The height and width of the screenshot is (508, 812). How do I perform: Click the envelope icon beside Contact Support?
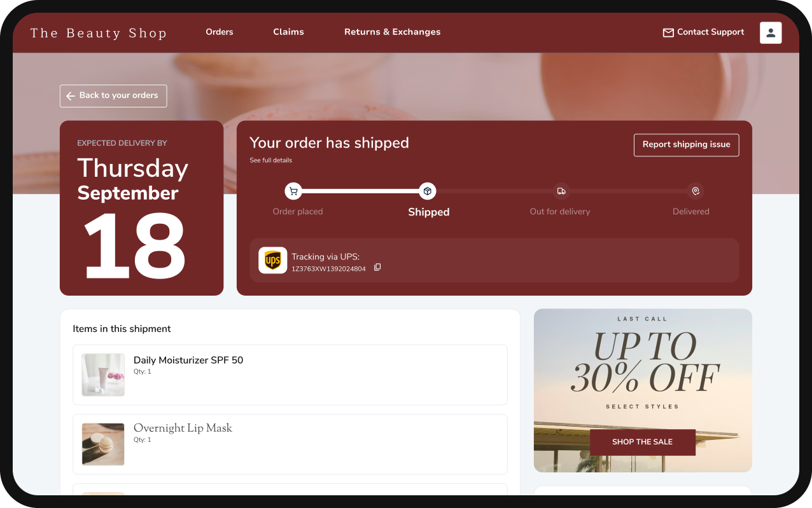pyautogui.click(x=668, y=32)
